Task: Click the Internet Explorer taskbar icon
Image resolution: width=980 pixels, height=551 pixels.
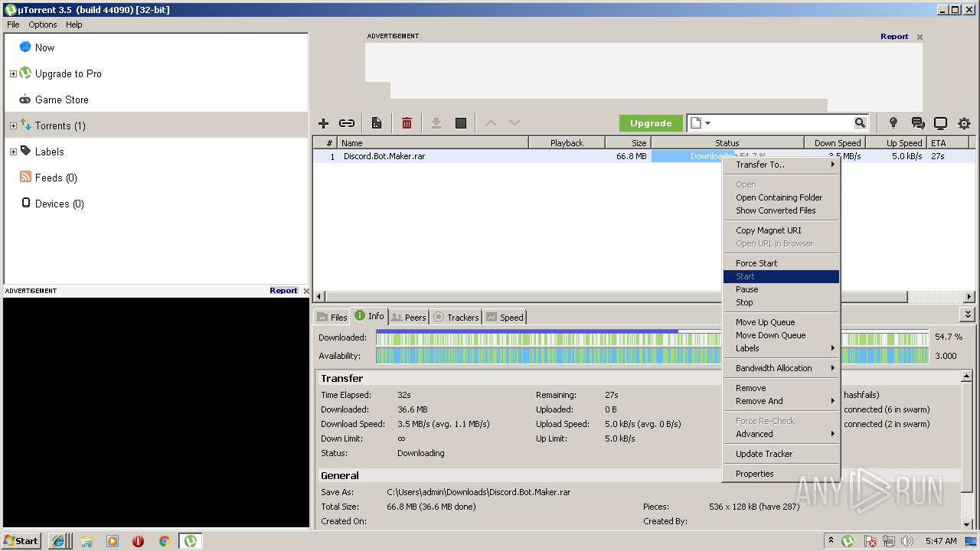Action: (x=58, y=540)
